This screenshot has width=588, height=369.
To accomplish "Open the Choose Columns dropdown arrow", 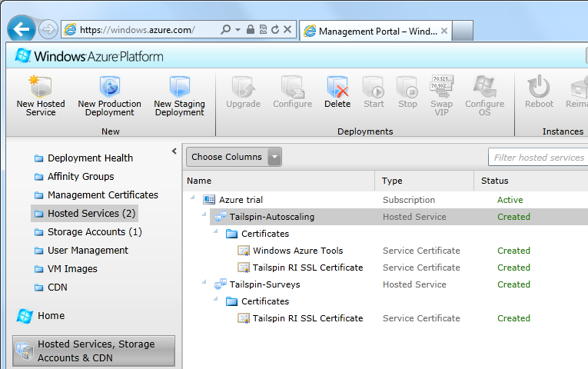I will click(274, 157).
